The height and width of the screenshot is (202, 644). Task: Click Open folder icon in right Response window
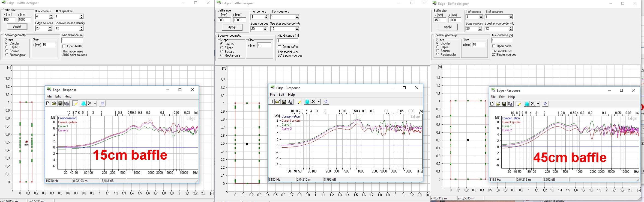tap(498, 104)
